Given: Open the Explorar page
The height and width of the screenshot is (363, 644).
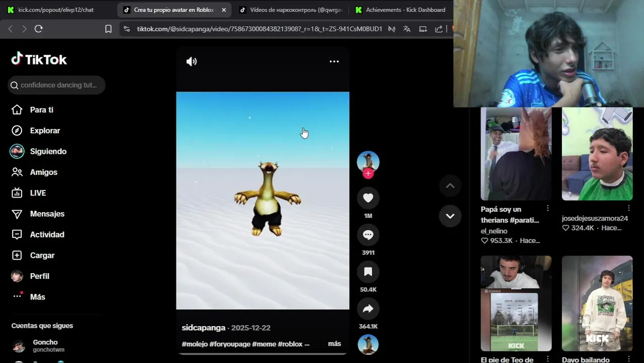Looking at the screenshot, I should (x=45, y=131).
